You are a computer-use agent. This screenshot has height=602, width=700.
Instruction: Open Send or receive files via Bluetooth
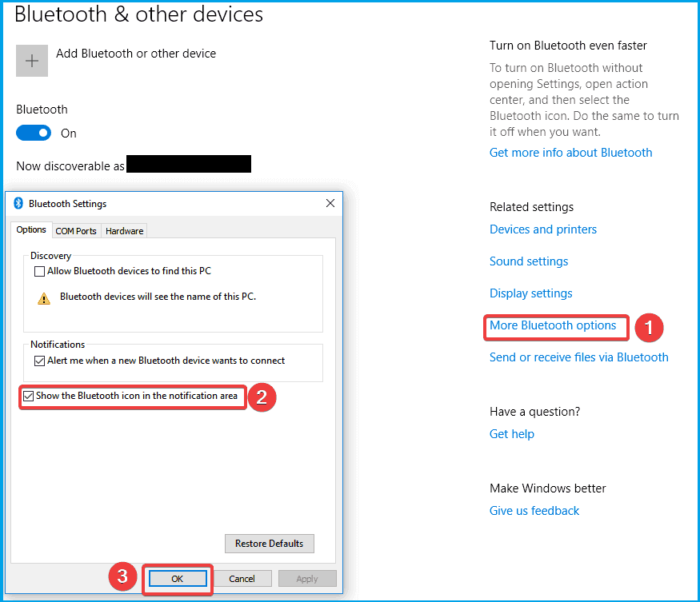click(579, 357)
